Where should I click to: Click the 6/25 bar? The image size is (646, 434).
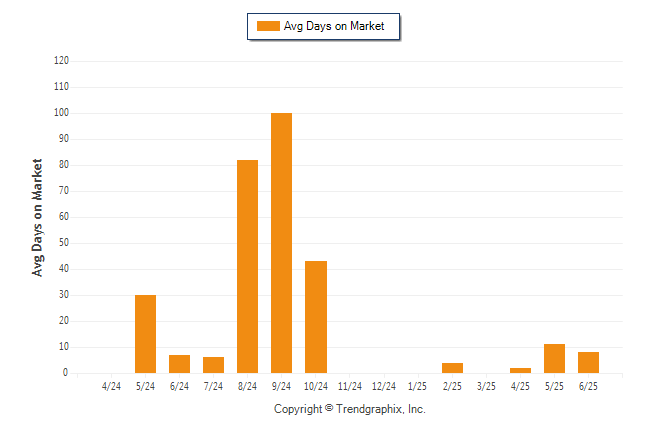tap(588, 363)
